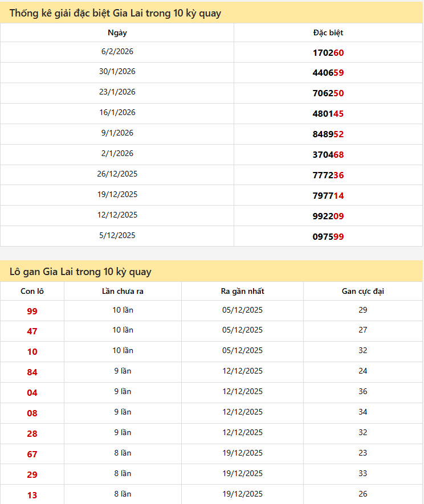Open the 777236 result number
The image size is (424, 504).
[x=328, y=175]
